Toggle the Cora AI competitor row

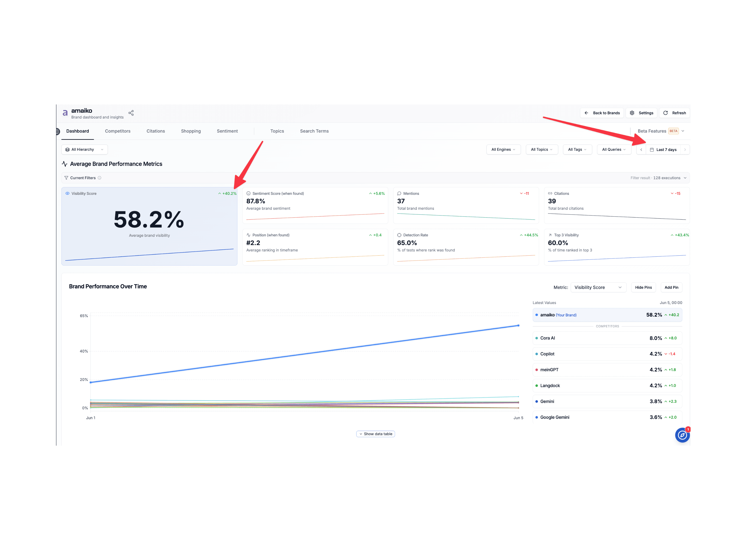point(607,338)
